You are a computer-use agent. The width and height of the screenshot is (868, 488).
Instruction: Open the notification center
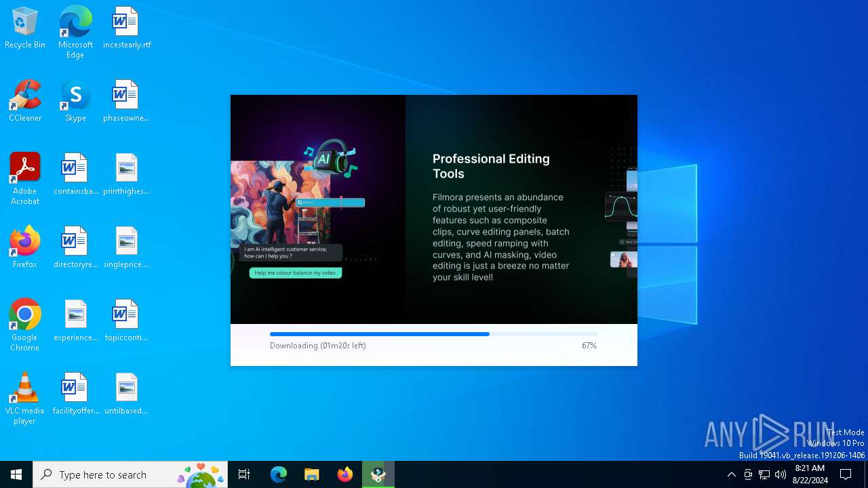846,474
